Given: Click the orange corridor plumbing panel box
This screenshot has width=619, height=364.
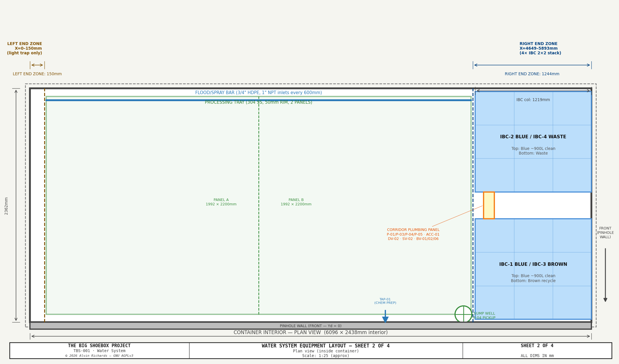Looking at the screenshot, I should (489, 205).
